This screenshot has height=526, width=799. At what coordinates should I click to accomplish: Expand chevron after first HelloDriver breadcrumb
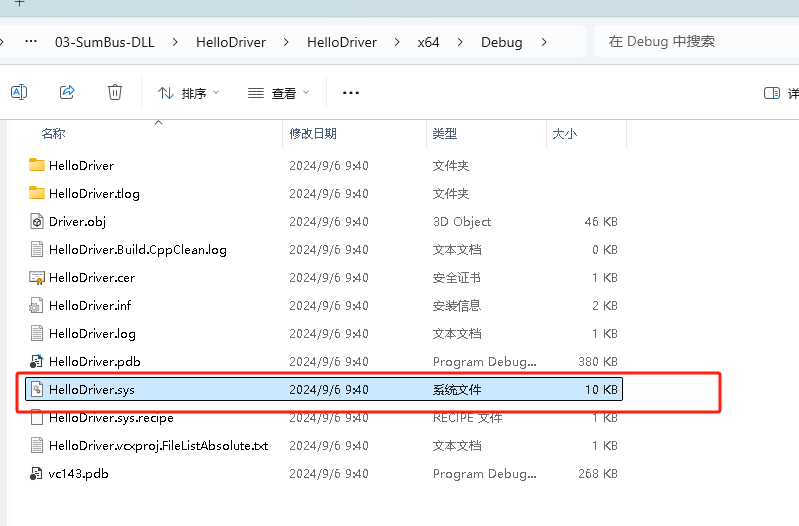tap(286, 42)
